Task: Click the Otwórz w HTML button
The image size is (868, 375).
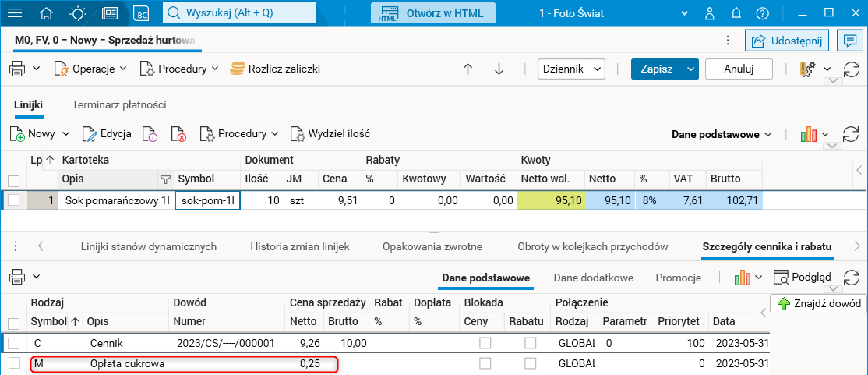Action: point(433,12)
